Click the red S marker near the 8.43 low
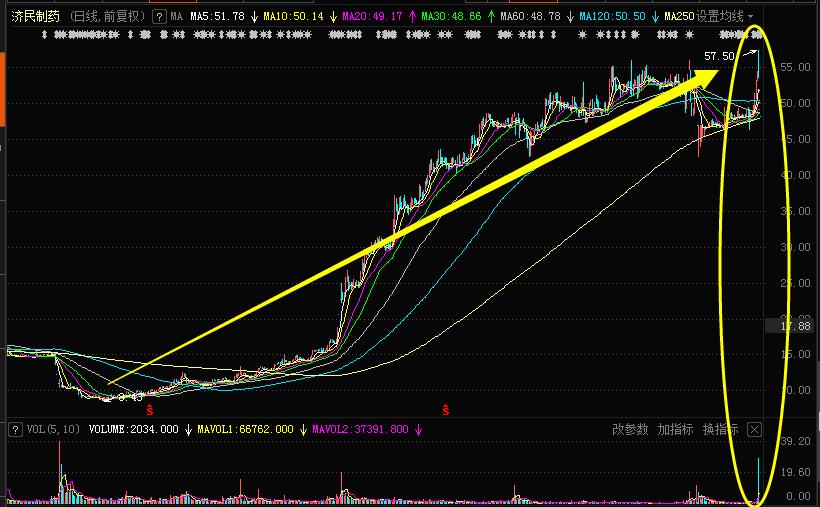The width and height of the screenshot is (820, 507). (150, 410)
